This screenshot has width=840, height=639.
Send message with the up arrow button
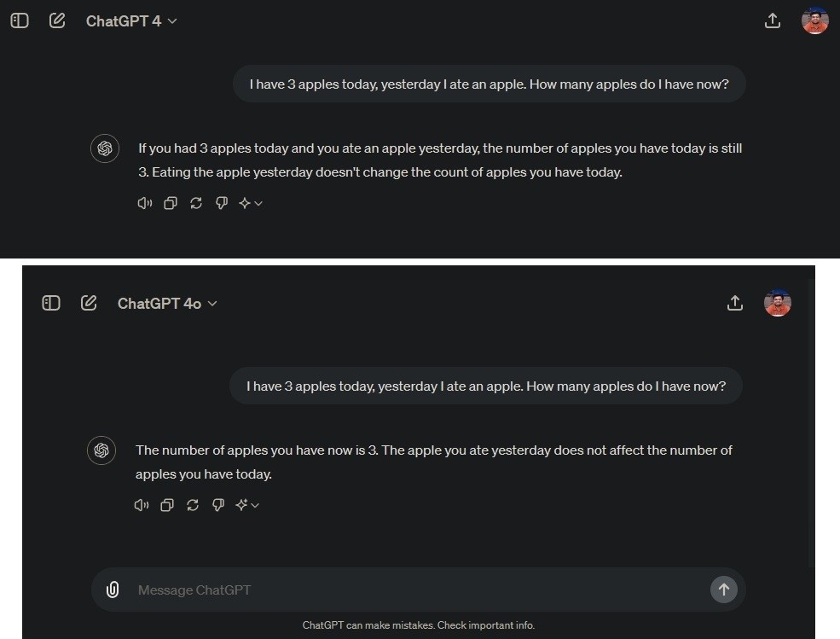coord(724,590)
